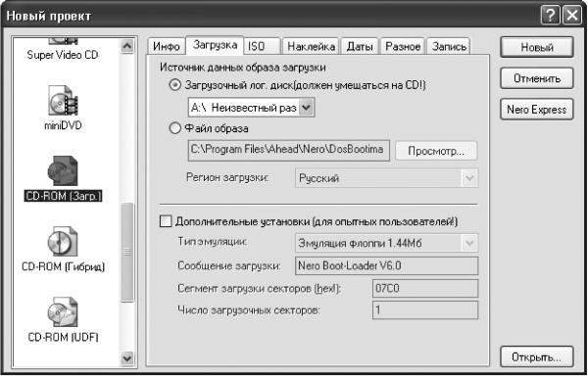Click the Просмотр... browse button

coord(436,151)
